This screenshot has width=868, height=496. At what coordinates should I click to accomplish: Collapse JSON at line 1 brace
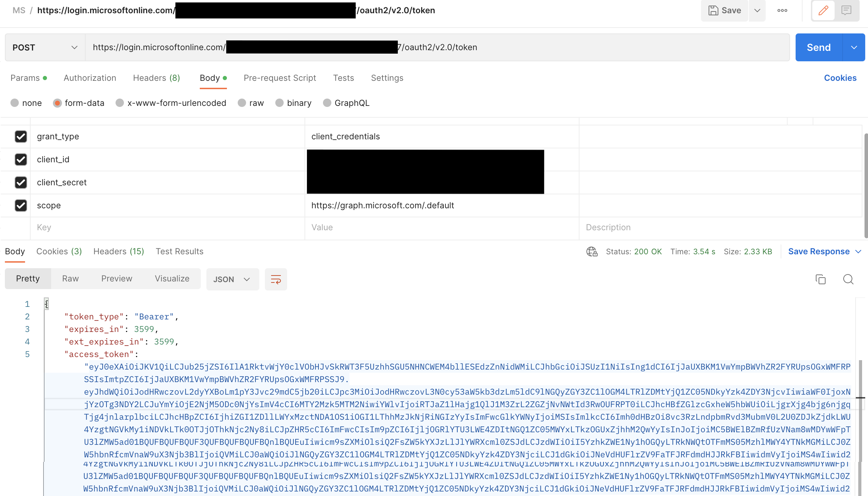coord(47,304)
